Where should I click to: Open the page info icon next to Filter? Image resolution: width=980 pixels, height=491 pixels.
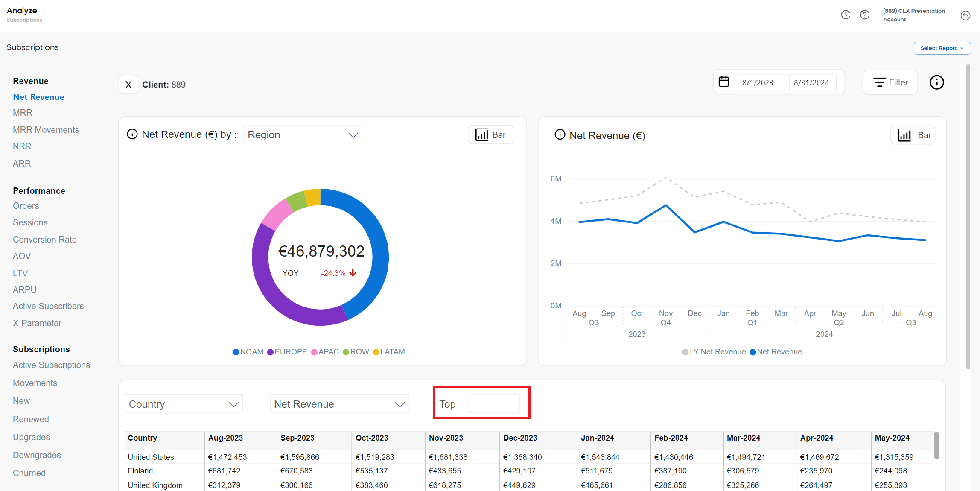(x=937, y=82)
